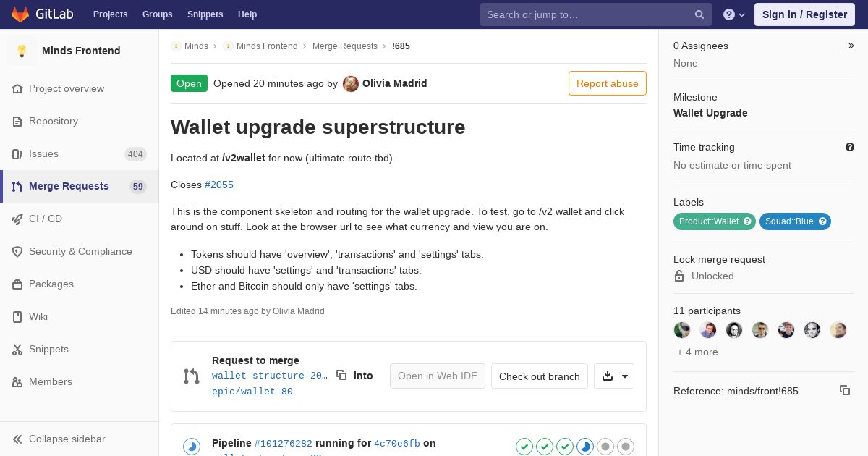Open the Help dropdown with question mark

(734, 14)
